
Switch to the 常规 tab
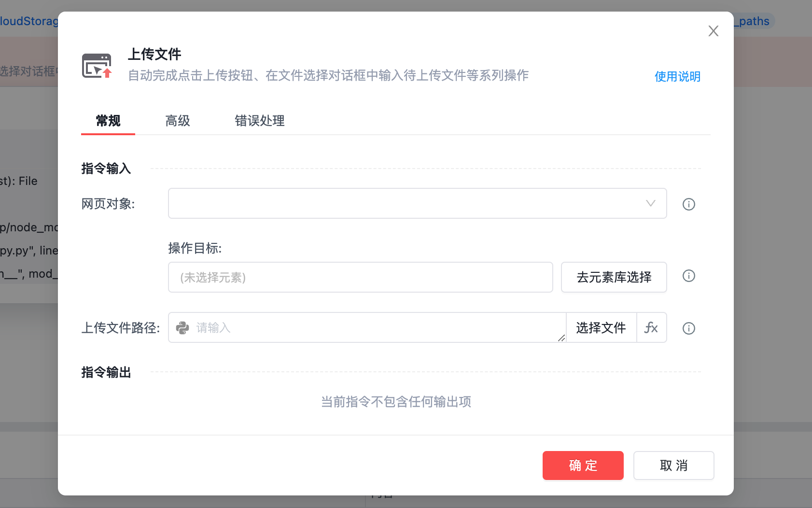click(x=108, y=121)
